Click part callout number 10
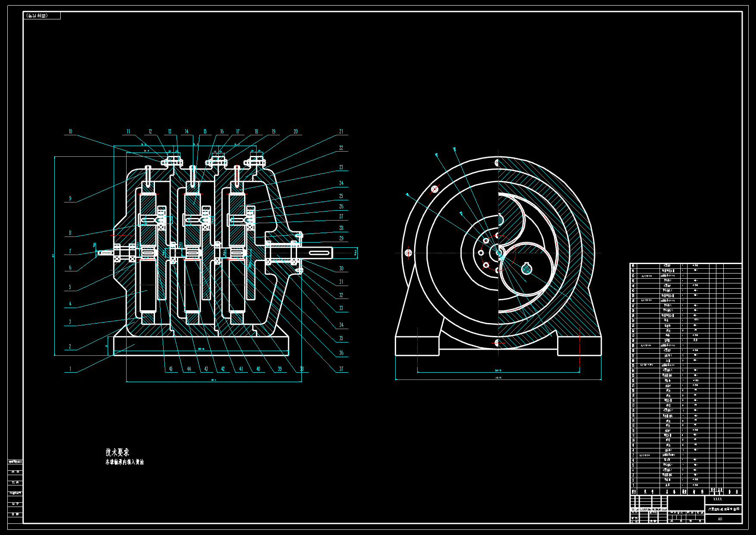The height and width of the screenshot is (535, 756). click(x=71, y=132)
